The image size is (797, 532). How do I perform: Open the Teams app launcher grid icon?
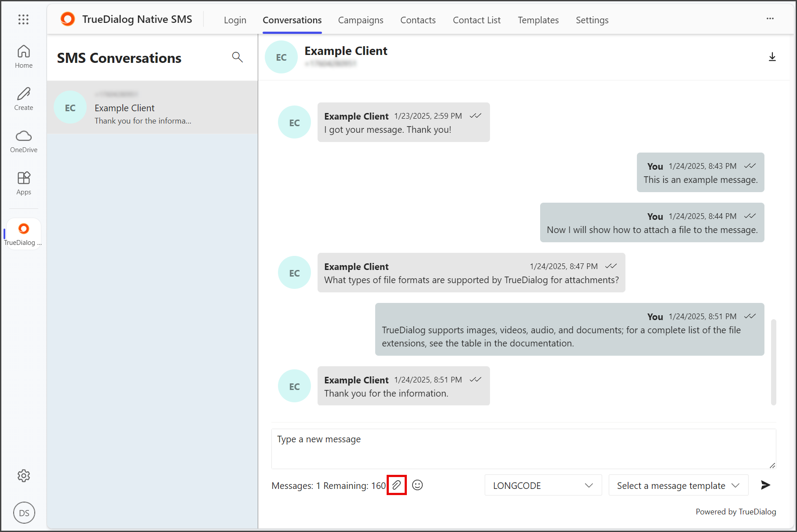(23, 19)
